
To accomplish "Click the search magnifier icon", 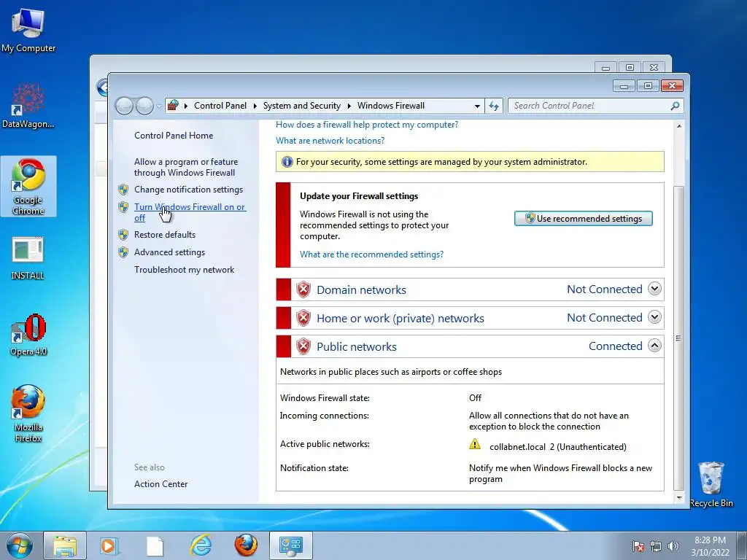I will (x=675, y=106).
